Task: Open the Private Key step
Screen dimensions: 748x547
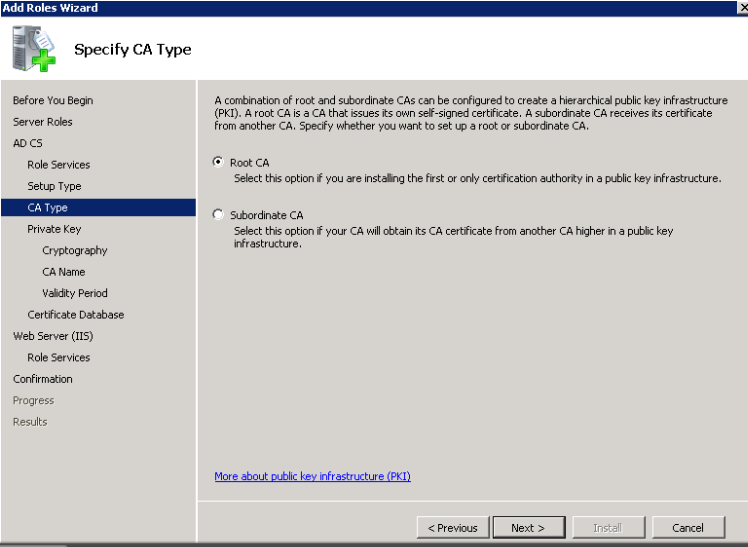Action: point(54,229)
